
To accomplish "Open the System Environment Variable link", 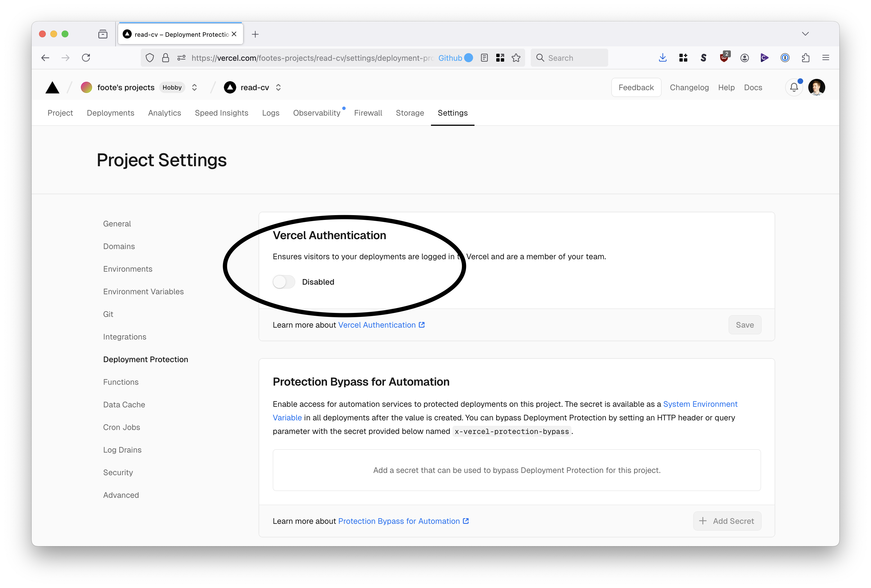I will pos(700,404).
